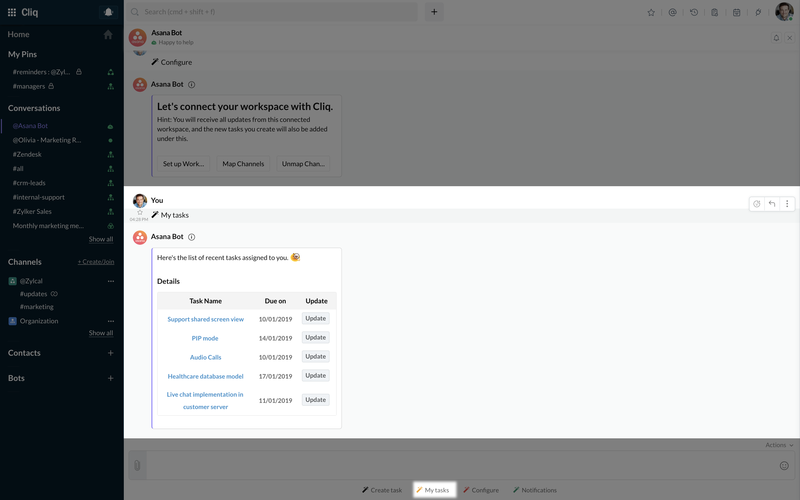Click the star icon in top bar
800x500 pixels.
tap(651, 12)
